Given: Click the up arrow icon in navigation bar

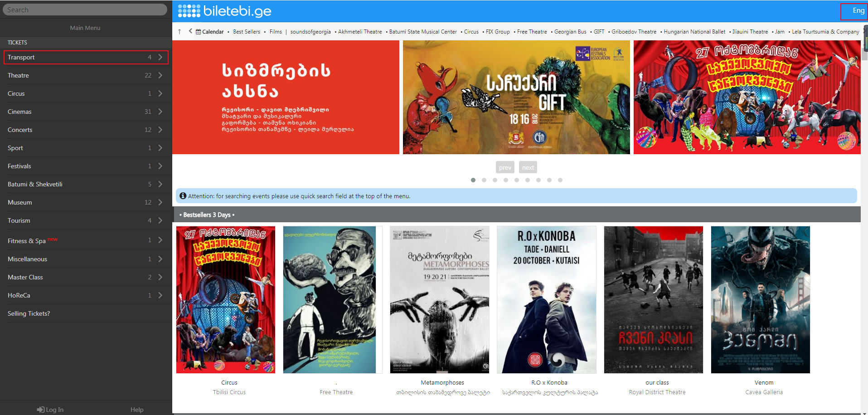Looking at the screenshot, I should (x=179, y=32).
